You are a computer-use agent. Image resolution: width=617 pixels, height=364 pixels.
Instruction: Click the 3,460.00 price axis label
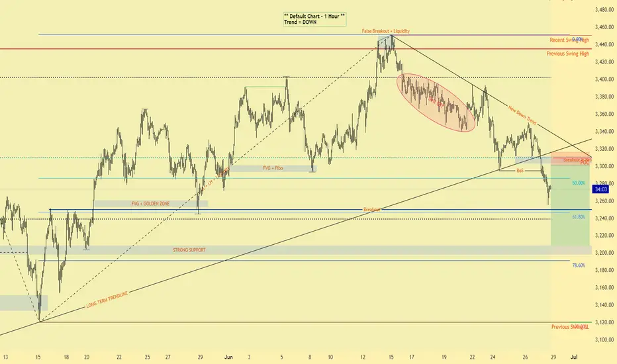click(604, 27)
